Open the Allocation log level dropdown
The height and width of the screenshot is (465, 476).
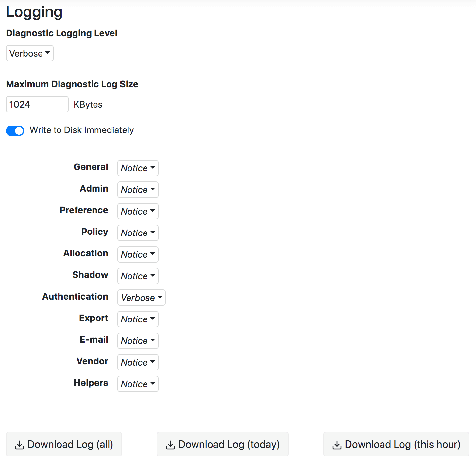[x=138, y=254]
